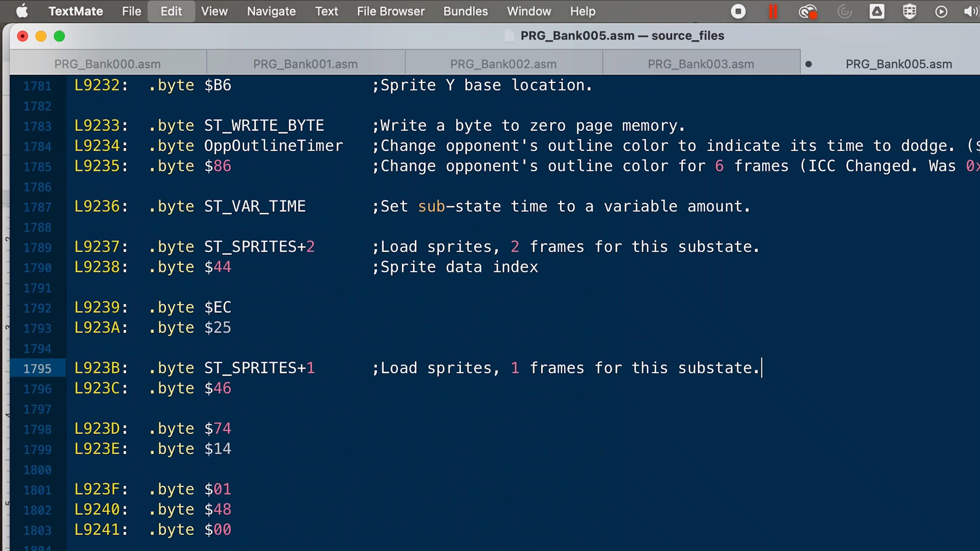Click the Google Drive menu bar icon

(877, 11)
